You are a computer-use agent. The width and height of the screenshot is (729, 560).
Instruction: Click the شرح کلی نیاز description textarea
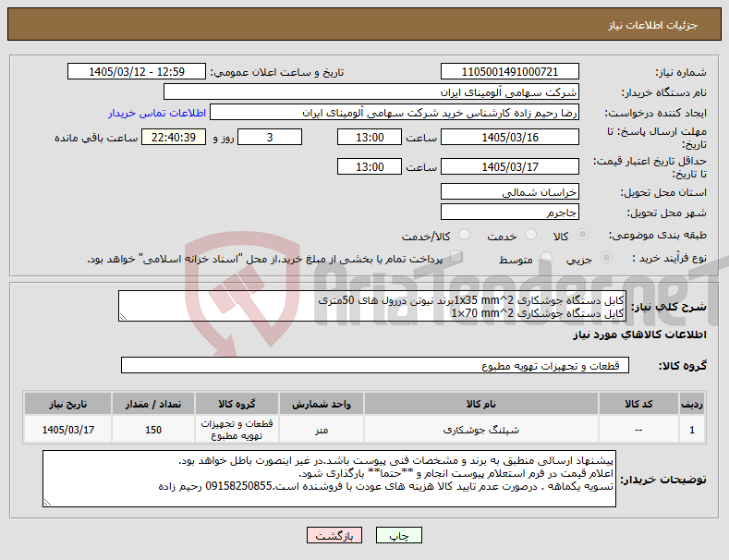click(x=372, y=306)
